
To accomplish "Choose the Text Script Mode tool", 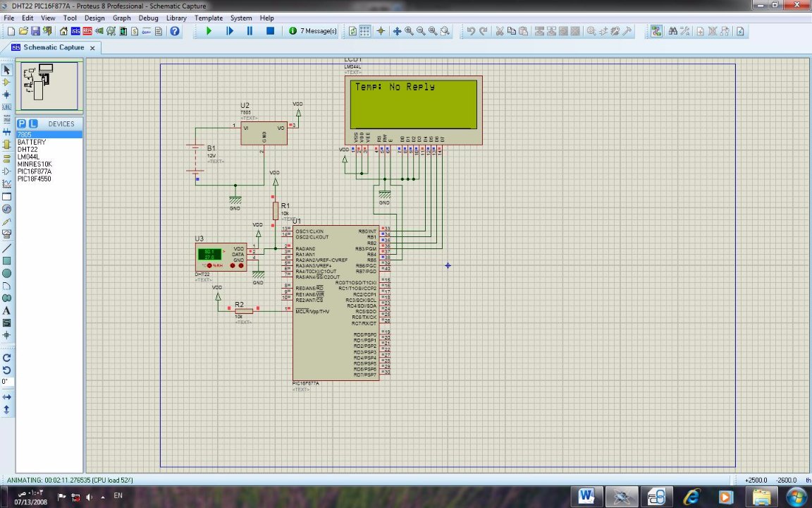I will 7,119.
